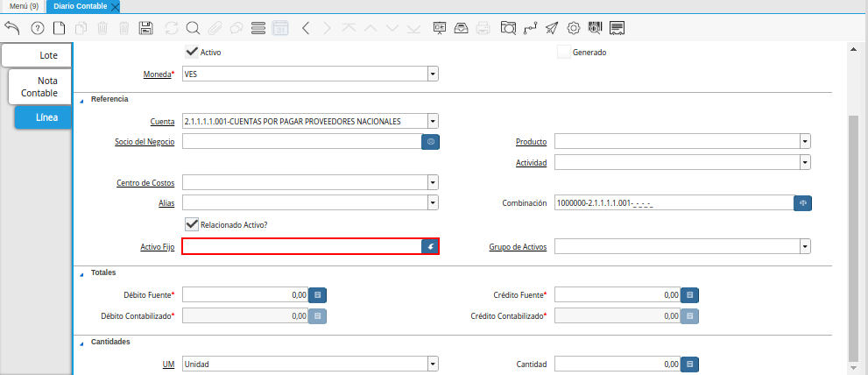Jump to last record icon
The image size is (868, 375).
[413, 28]
